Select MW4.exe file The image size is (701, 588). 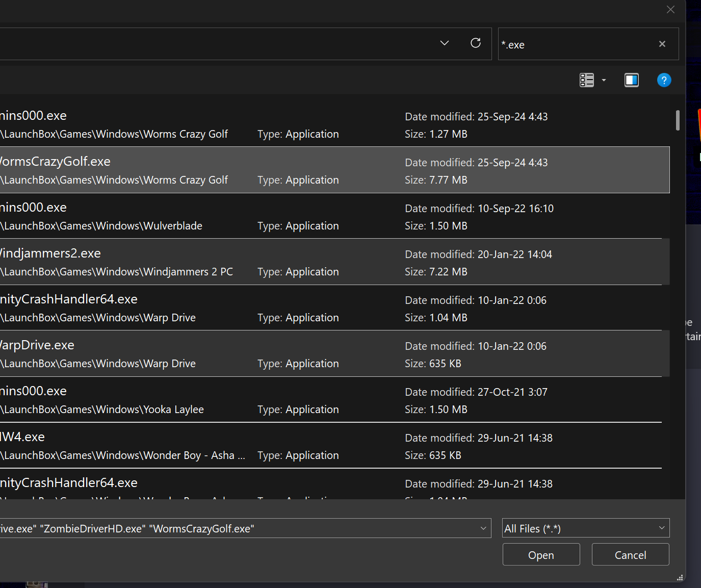pos(334,445)
